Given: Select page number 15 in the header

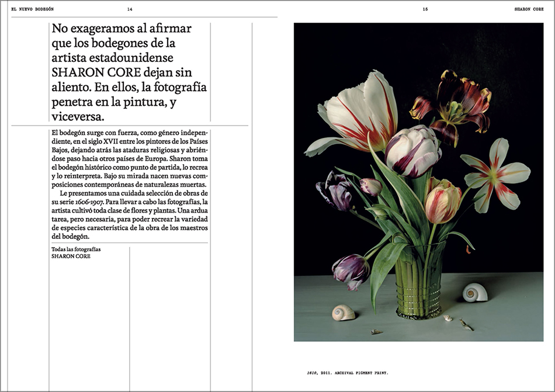Looking at the screenshot, I should [425, 9].
